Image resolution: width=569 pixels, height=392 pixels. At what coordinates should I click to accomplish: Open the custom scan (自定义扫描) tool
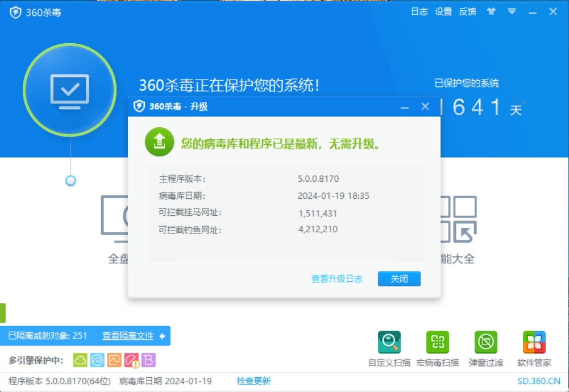[389, 342]
